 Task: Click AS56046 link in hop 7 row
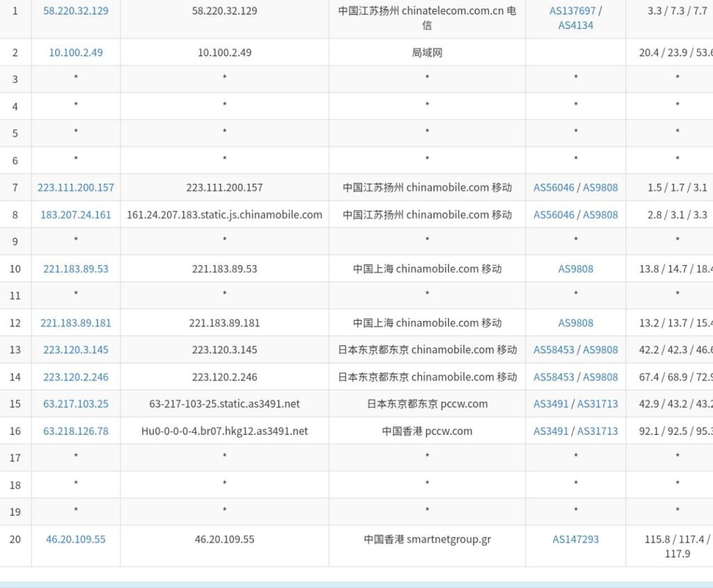tap(554, 188)
